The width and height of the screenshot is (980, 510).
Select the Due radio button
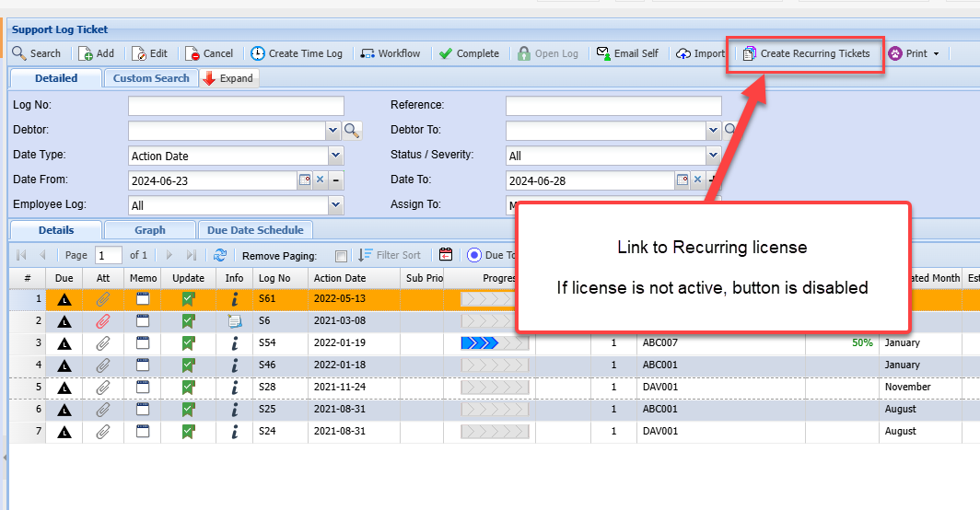coord(474,255)
